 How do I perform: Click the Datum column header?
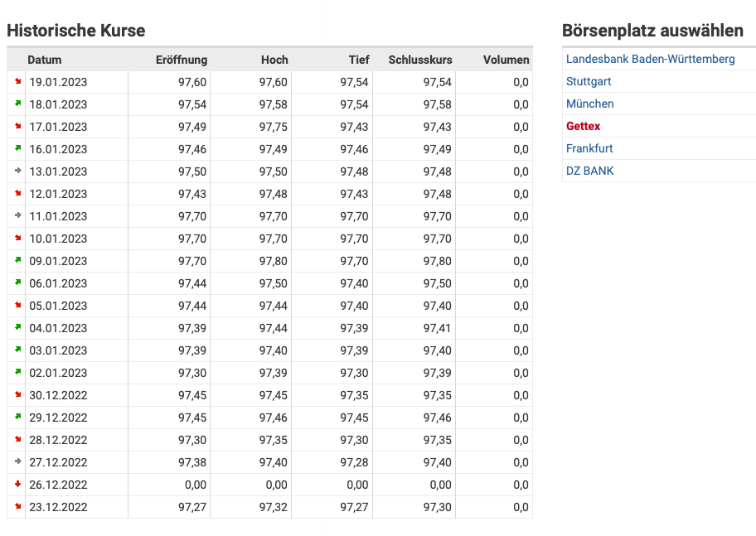tap(45, 60)
